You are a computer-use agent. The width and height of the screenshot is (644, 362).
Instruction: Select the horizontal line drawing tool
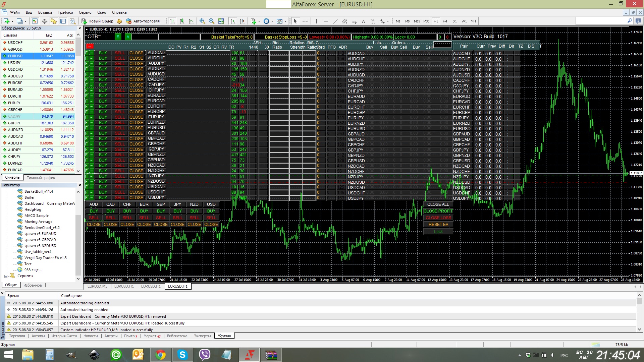[326, 21]
